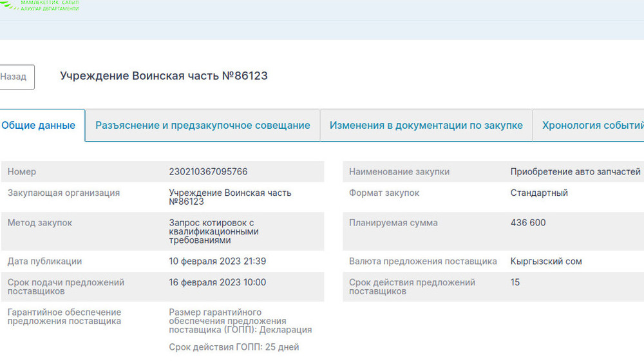Click the Срок действия ГОПП: 25 дней line
This screenshot has height=362, width=644.
[234, 347]
